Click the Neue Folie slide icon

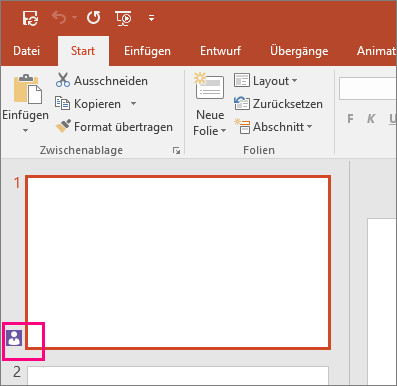pyautogui.click(x=209, y=86)
